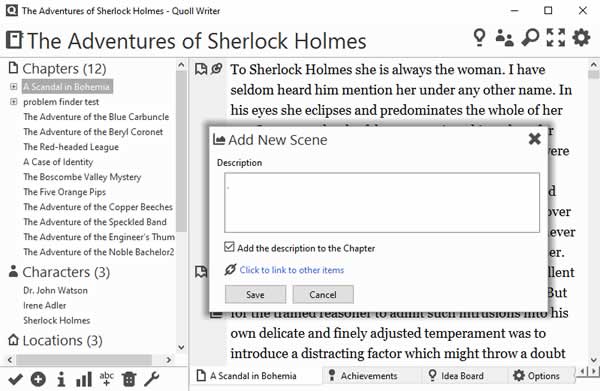600x391 pixels.
Task: Switch to the 'A Scandal in Bohemia' tab
Action: point(253,376)
